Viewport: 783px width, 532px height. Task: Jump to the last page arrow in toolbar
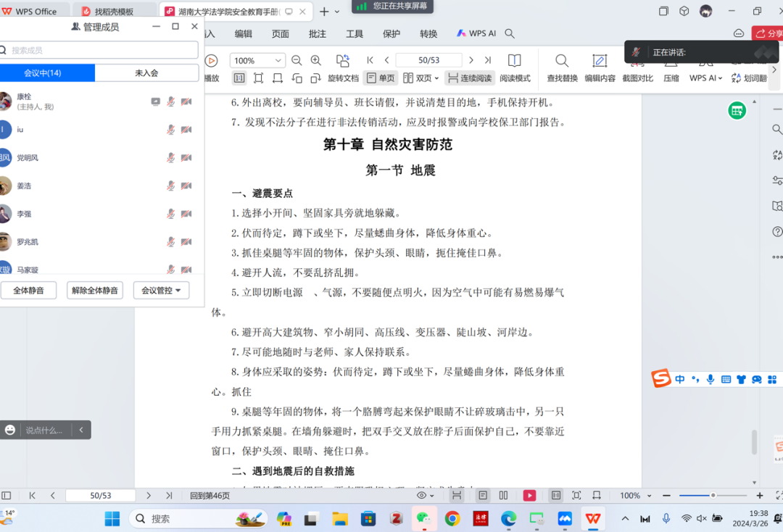point(488,60)
